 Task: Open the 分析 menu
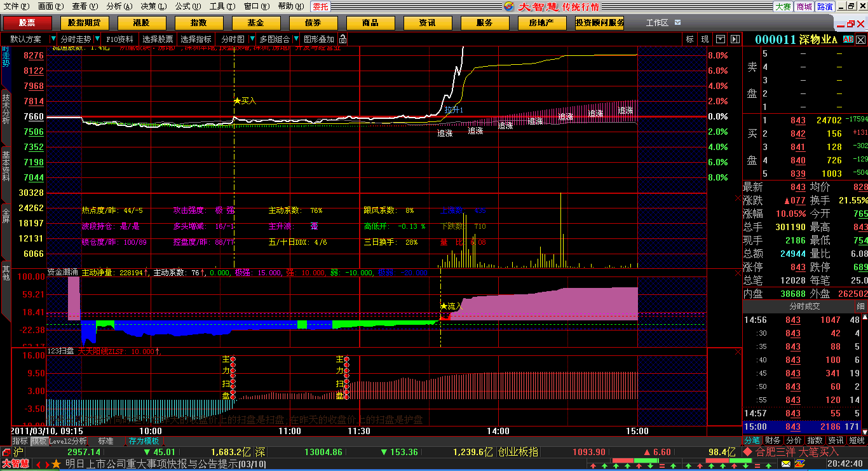pyautogui.click(x=119, y=6)
